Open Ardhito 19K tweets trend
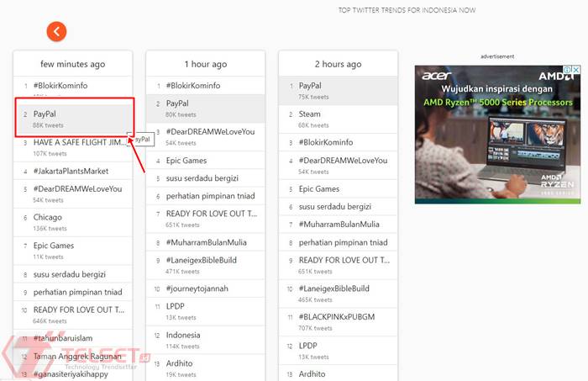The image size is (588, 381). (206, 368)
